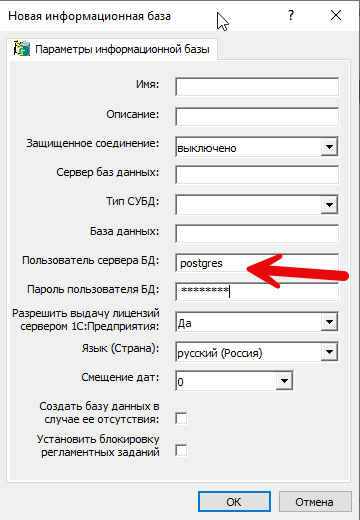Open the Защищенное соединение dropdown
The image size is (360, 520).
click(329, 147)
